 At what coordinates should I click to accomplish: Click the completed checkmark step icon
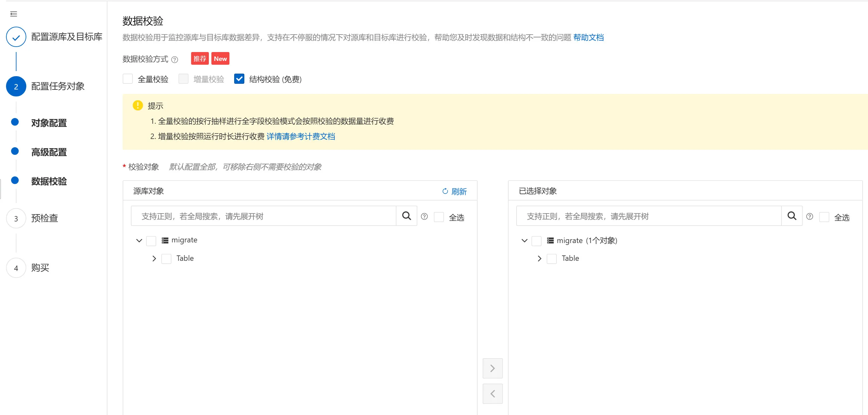coord(16,37)
